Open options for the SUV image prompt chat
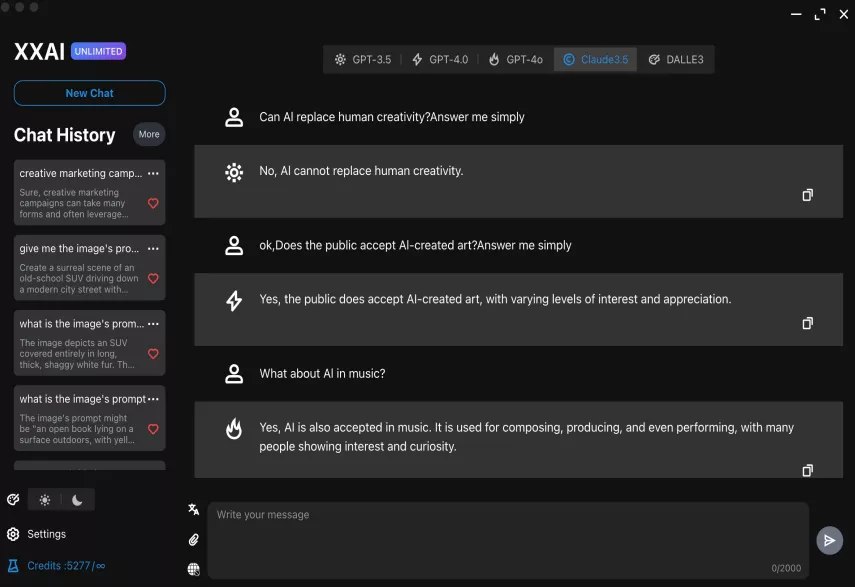 coord(153,248)
